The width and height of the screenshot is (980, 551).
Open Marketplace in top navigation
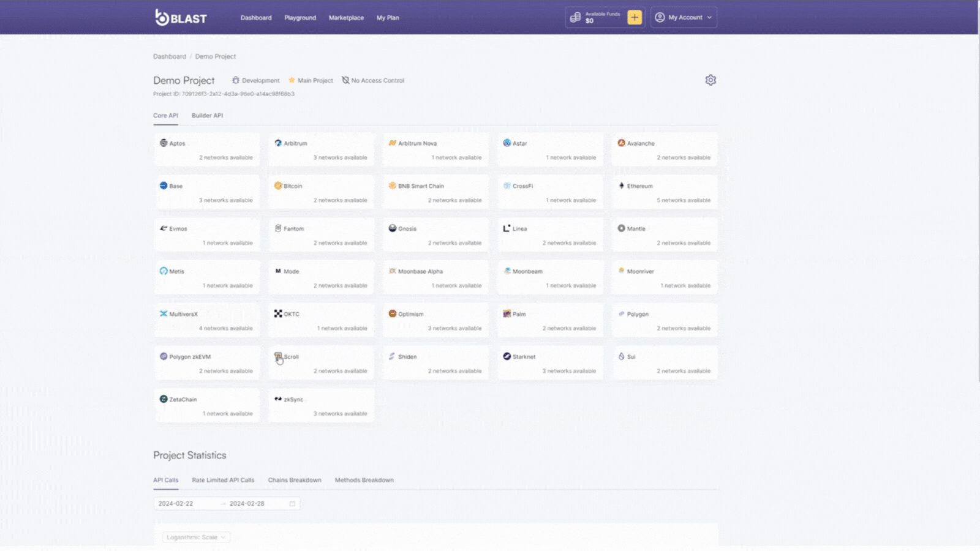[x=346, y=18]
